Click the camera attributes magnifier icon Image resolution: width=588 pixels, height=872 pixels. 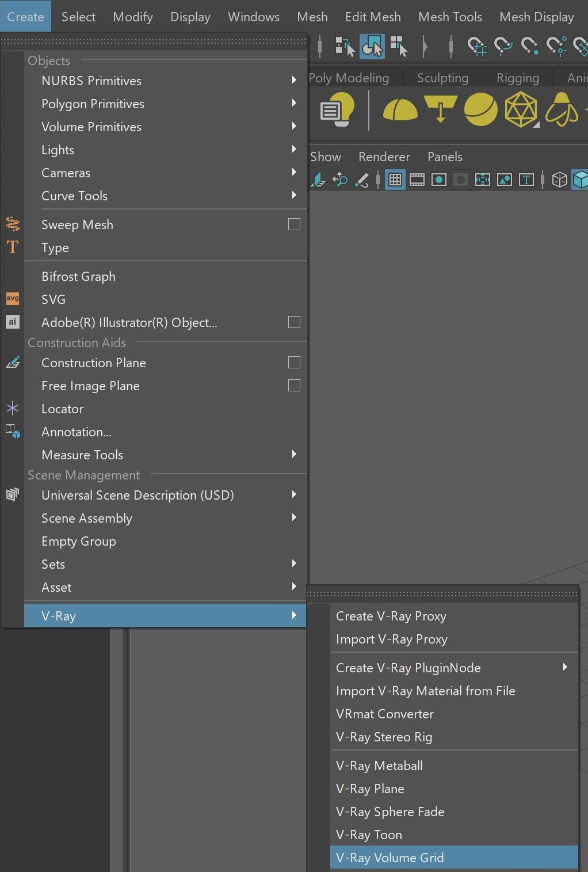[x=340, y=180]
